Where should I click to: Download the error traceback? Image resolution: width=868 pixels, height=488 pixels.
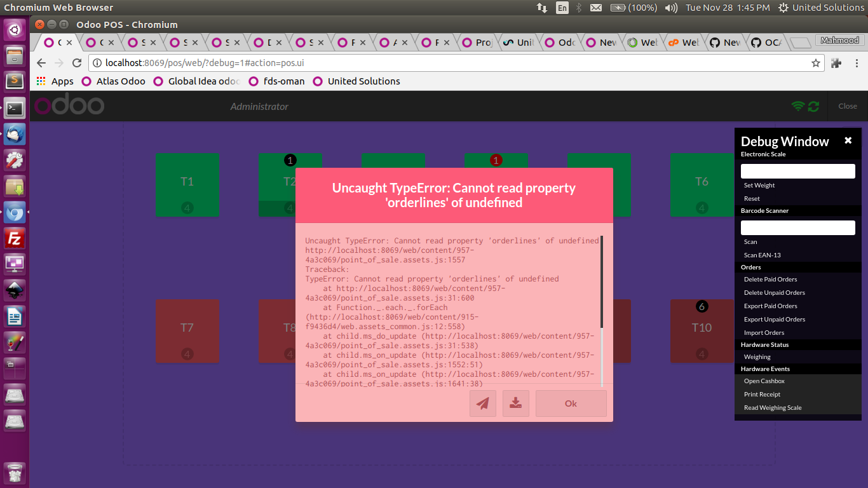(515, 403)
